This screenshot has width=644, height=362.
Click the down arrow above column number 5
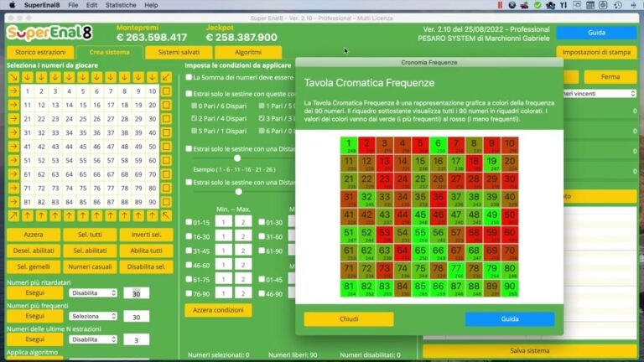click(83, 77)
